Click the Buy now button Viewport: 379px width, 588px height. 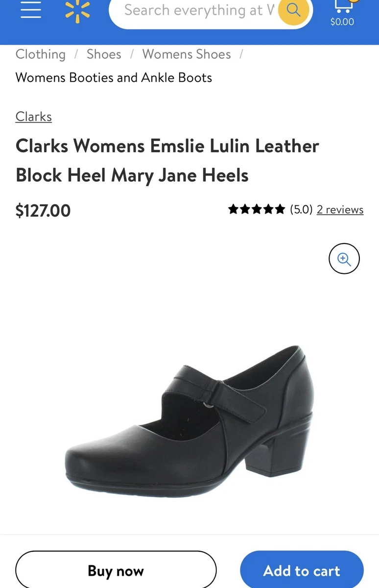click(x=116, y=570)
